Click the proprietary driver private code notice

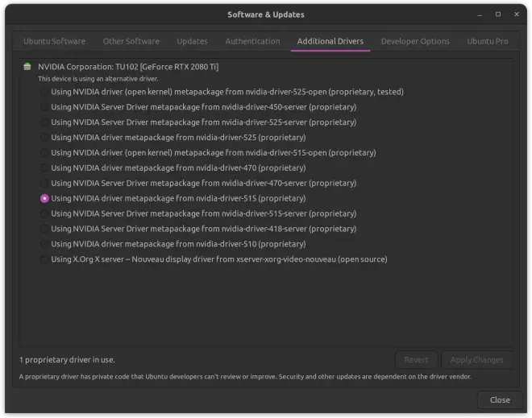[245, 377]
